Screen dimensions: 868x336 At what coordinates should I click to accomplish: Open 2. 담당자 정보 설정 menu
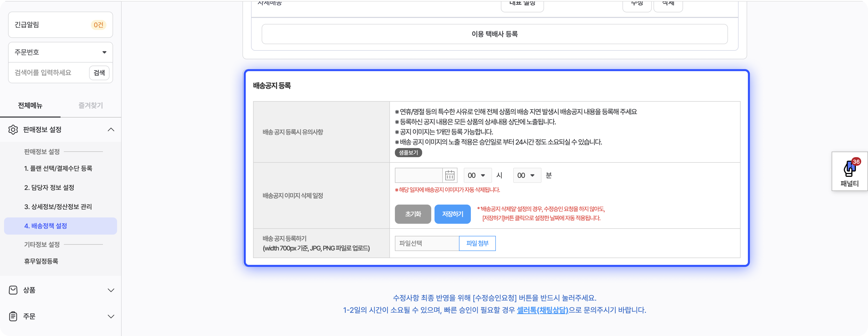click(49, 187)
